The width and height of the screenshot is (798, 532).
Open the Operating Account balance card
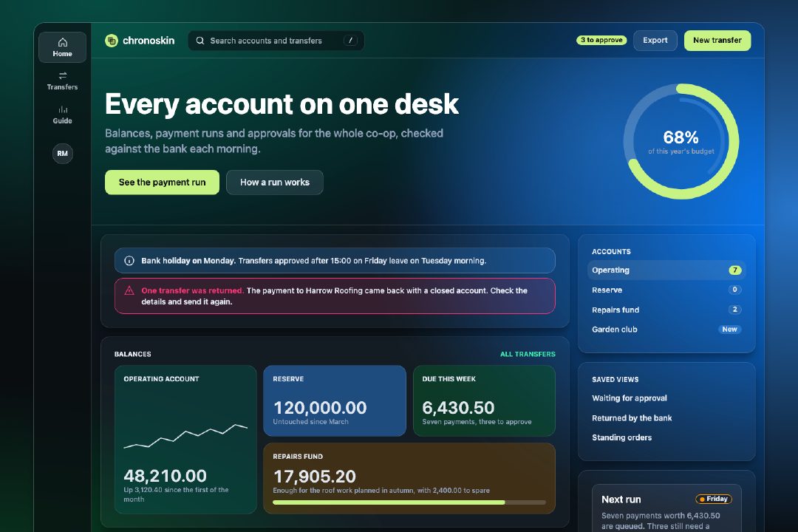pos(185,440)
